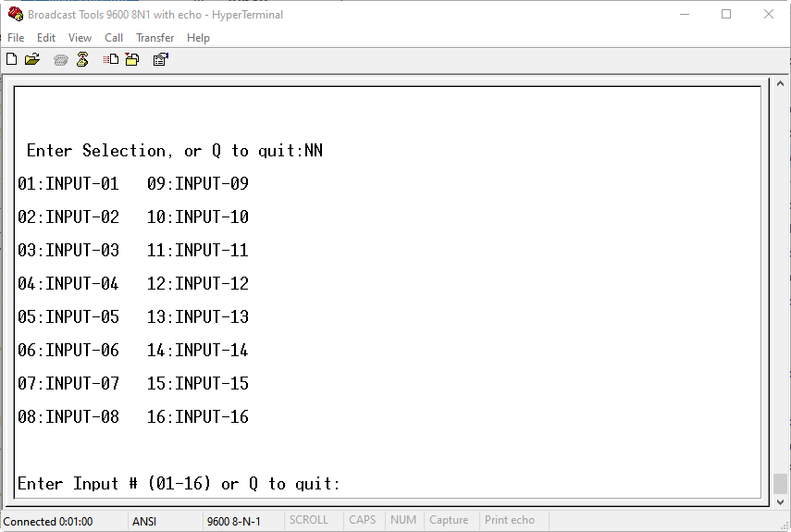Click the Print echo status indicator
This screenshot has width=791, height=532.
pyautogui.click(x=510, y=520)
